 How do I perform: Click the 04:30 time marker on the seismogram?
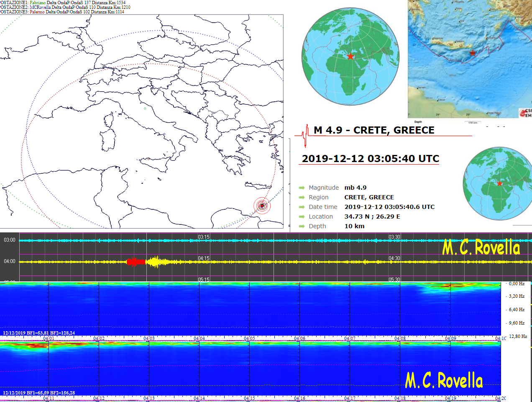pyautogui.click(x=394, y=258)
